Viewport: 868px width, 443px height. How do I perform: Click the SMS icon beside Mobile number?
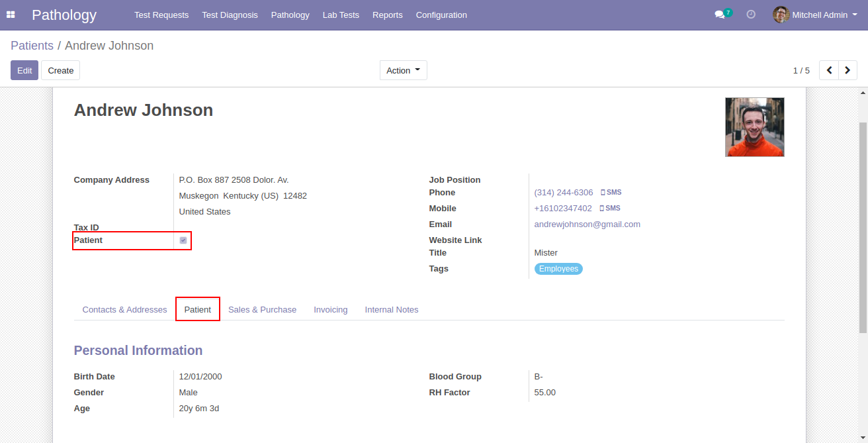click(610, 209)
